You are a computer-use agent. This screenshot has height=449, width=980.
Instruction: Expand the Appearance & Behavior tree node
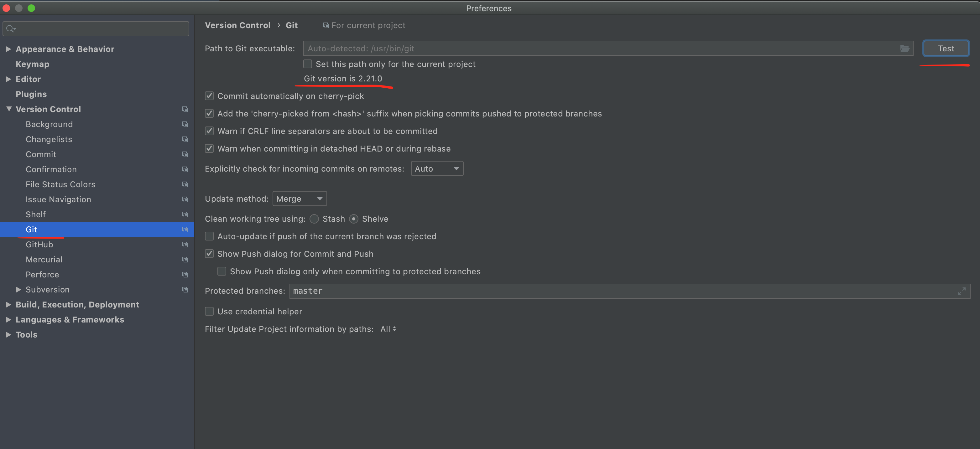[8, 49]
